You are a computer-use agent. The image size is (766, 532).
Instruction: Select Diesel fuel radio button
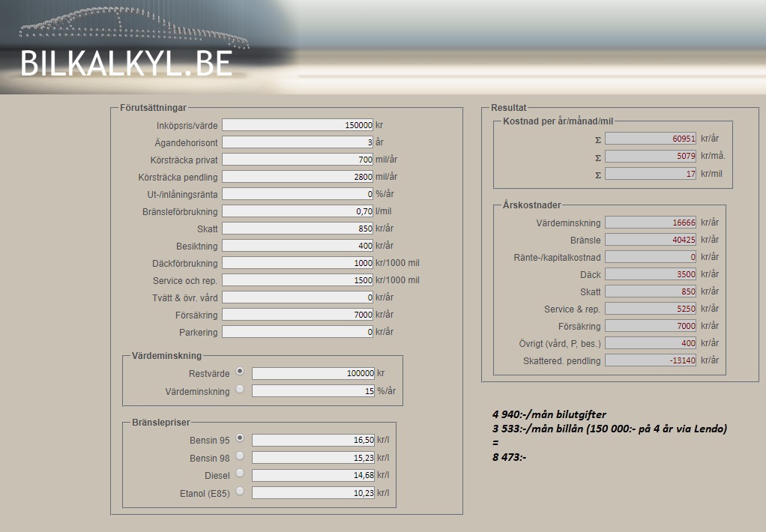coord(240,474)
